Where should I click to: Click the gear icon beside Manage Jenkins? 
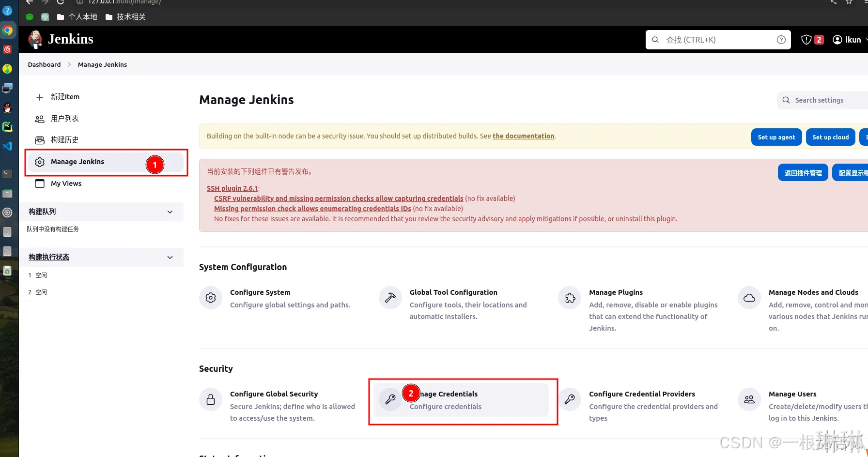tap(40, 162)
